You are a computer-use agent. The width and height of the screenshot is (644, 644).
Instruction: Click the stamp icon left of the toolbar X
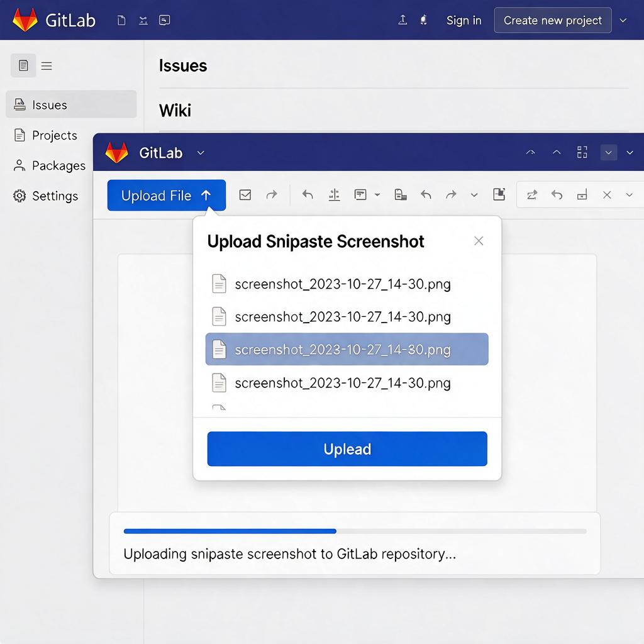(x=582, y=195)
